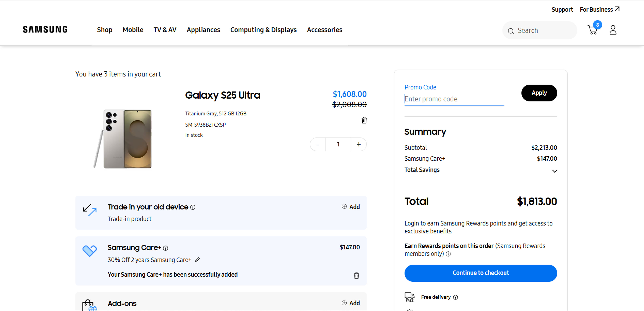Image resolution: width=644 pixels, height=311 pixels.
Task: Open the shopping cart icon
Action: pos(593,30)
